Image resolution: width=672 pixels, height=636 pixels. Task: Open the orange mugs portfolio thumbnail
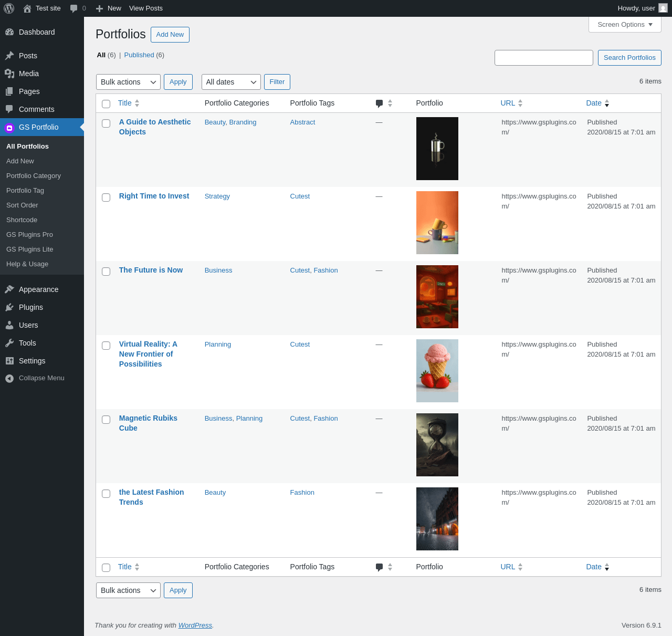click(437, 223)
